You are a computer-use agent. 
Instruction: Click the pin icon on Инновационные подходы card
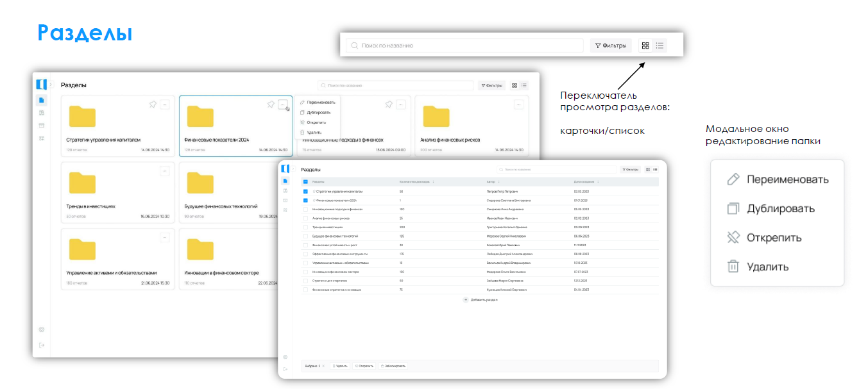(x=389, y=104)
